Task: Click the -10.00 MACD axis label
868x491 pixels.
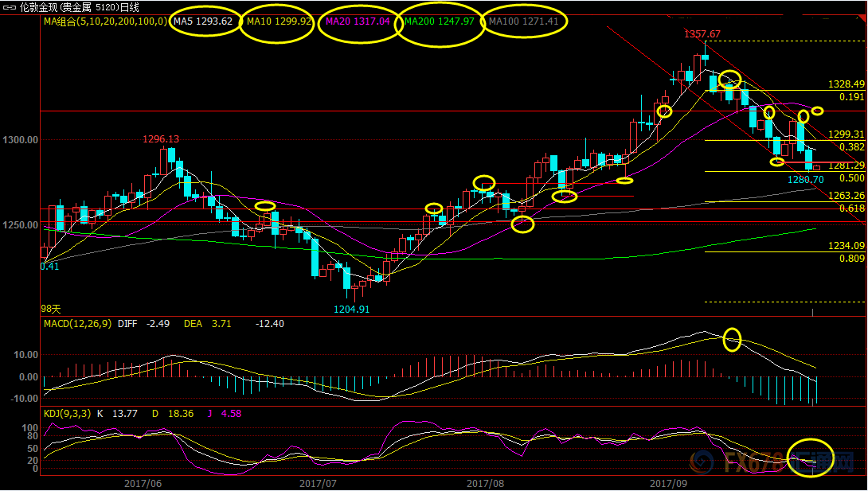Action: click(25, 399)
